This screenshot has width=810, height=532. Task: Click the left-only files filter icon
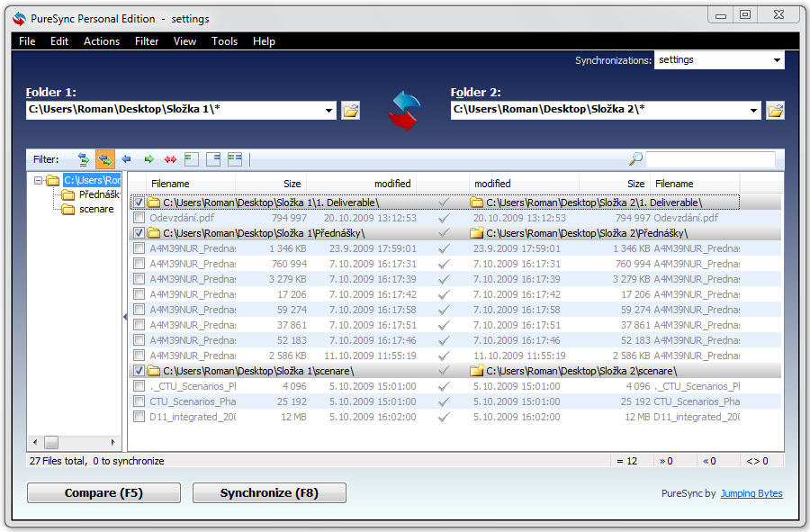pos(192,159)
